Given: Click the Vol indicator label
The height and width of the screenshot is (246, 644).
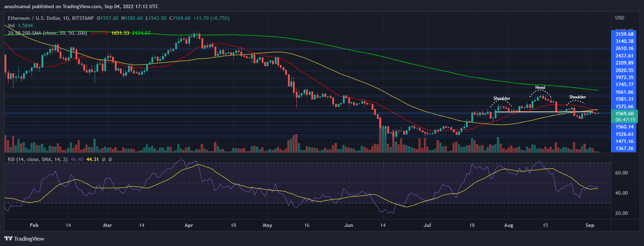Looking at the screenshot, I should tap(11, 25).
